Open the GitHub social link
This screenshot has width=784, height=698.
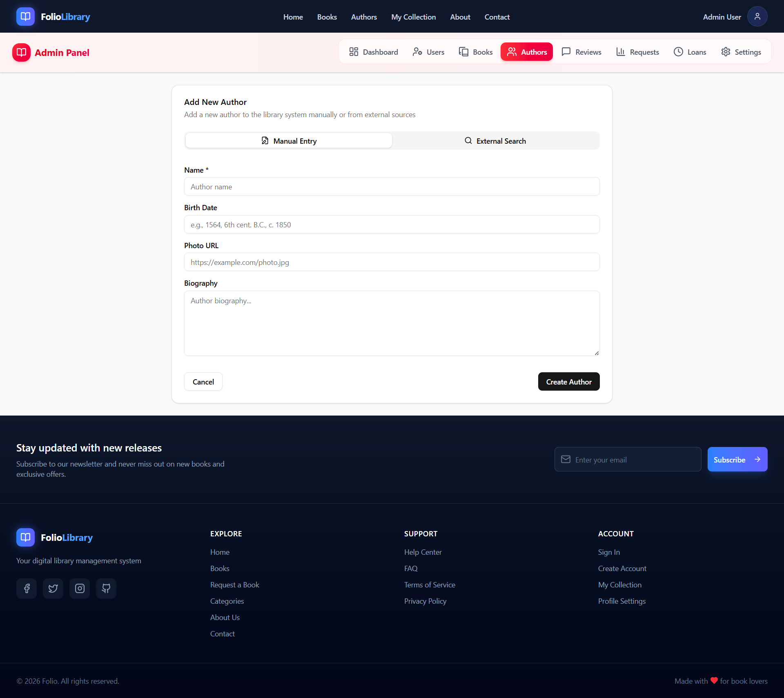(x=106, y=589)
